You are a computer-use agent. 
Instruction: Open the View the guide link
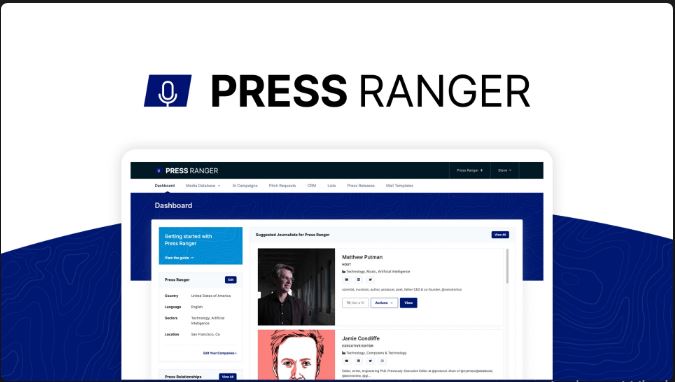click(179, 258)
